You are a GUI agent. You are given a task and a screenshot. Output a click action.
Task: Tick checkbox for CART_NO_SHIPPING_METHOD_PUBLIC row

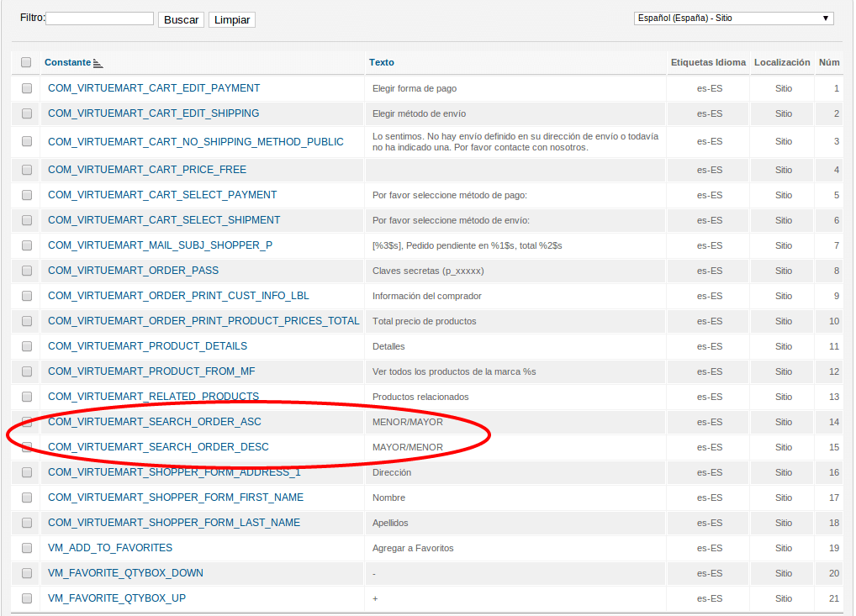coord(27,141)
